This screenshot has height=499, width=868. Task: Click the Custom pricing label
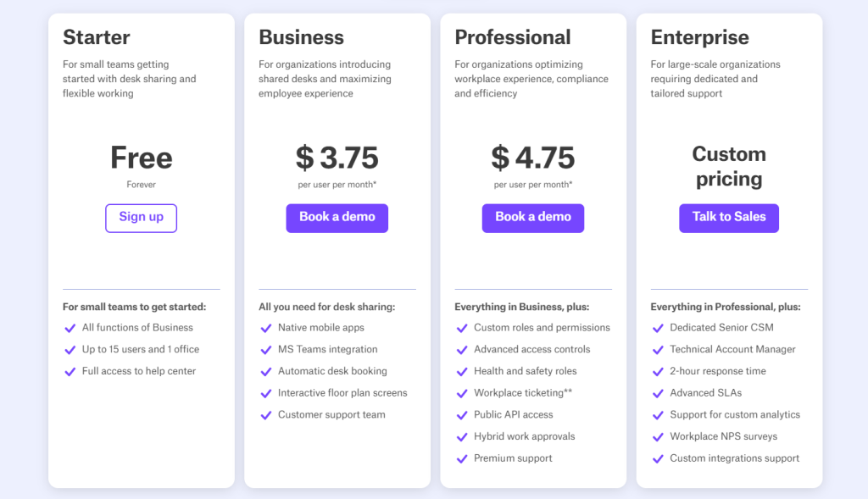point(728,166)
